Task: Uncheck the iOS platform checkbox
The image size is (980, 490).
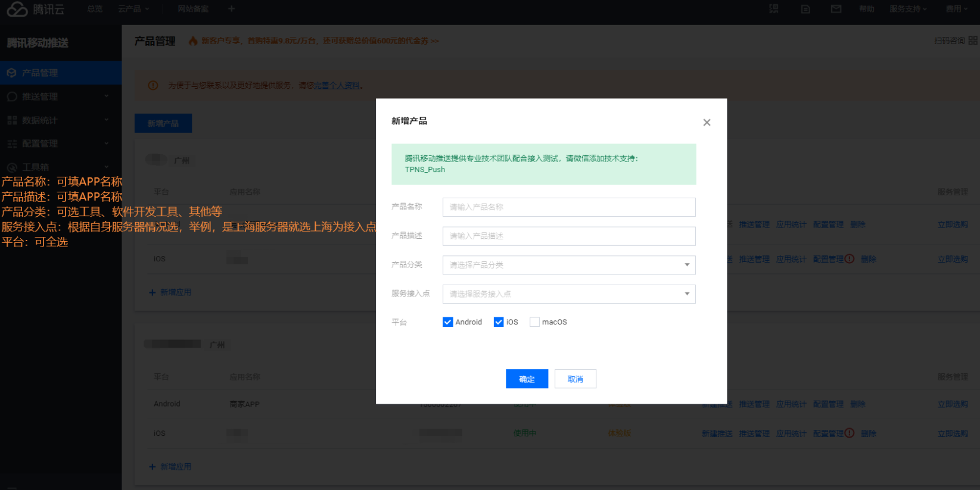Action: (499, 322)
